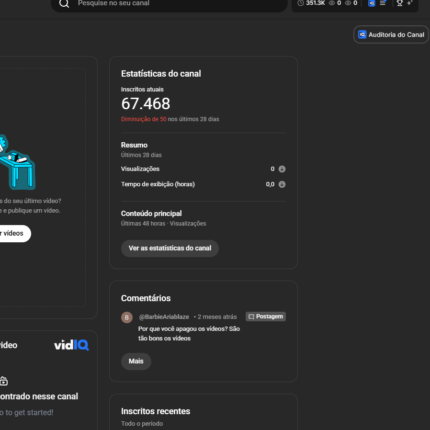Screen dimensions: 430x430
Task: Open the vidIQ blue icon in top bar
Action: click(371, 3)
